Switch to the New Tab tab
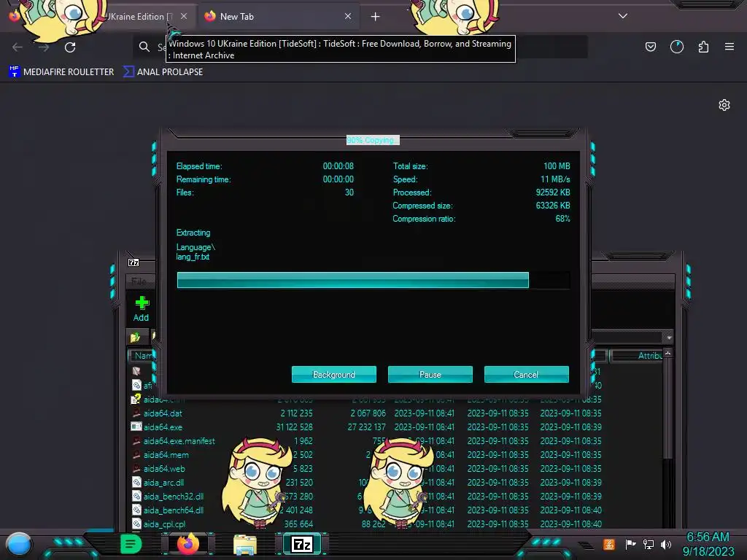Screen dimensions: 747x560 click(279, 17)
